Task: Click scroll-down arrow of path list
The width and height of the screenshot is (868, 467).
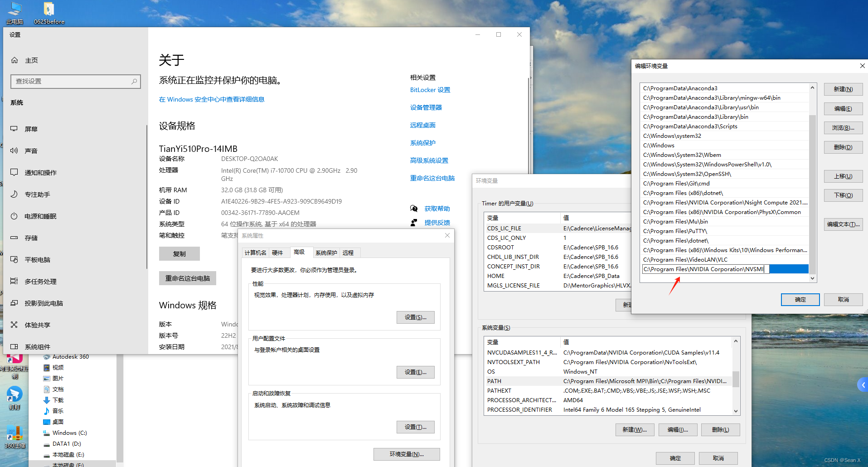Action: pos(812,278)
